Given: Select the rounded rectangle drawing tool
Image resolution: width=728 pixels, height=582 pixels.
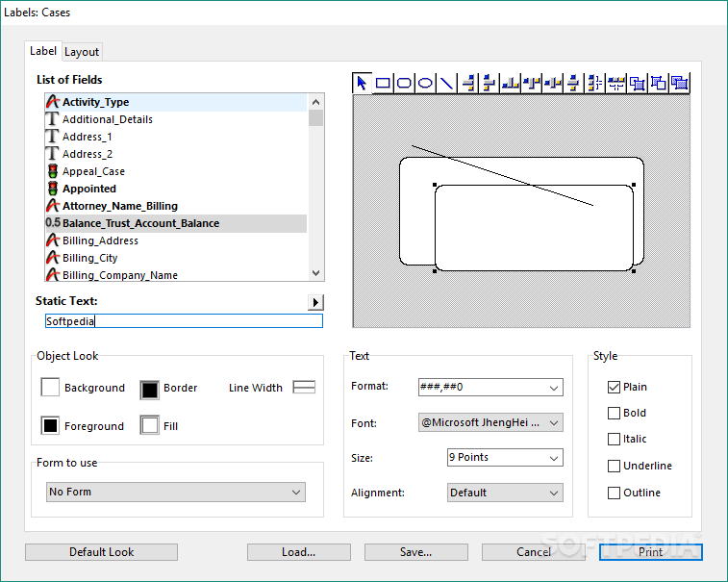Looking at the screenshot, I should click(404, 83).
